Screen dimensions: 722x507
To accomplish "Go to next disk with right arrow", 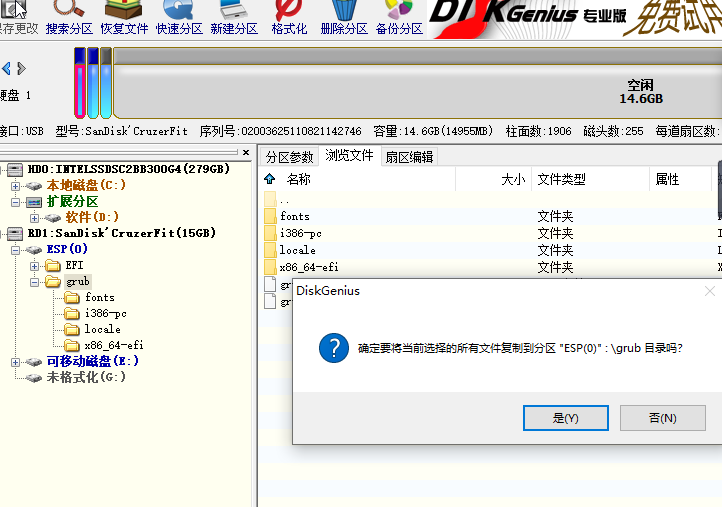I will [x=21, y=69].
